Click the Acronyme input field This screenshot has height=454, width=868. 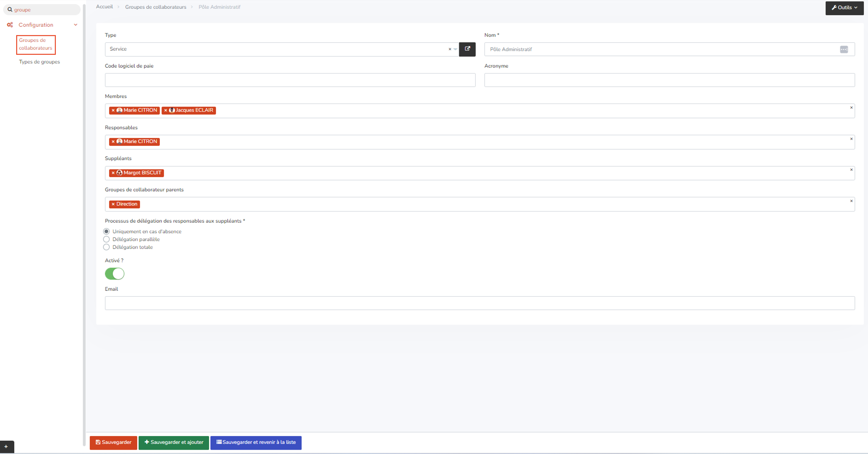(x=670, y=80)
